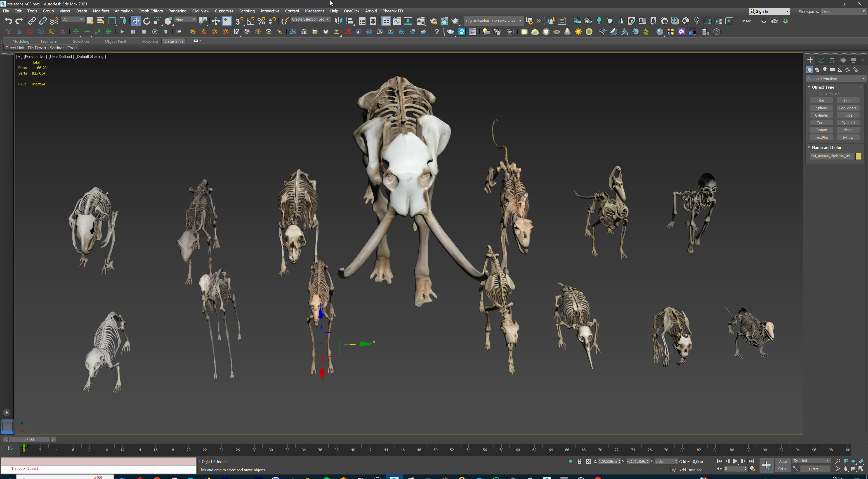Toggle Absolute/Offset transform type-in mode

(588, 461)
